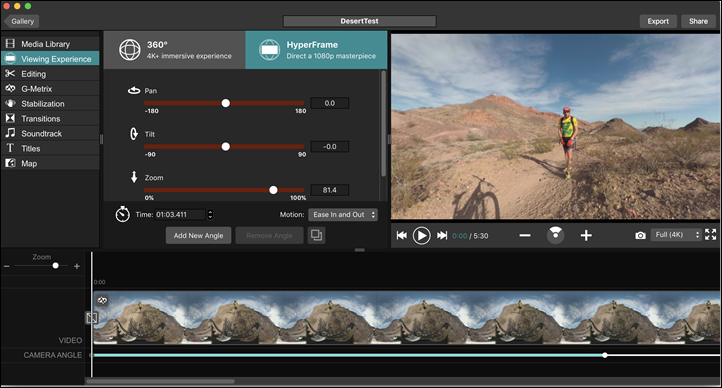Click the Tilt icon

tap(134, 133)
